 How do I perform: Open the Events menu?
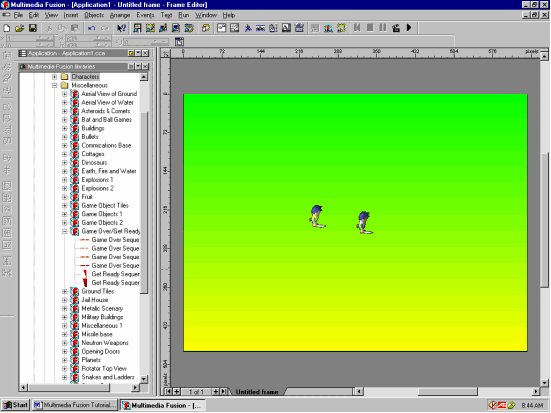pos(145,15)
